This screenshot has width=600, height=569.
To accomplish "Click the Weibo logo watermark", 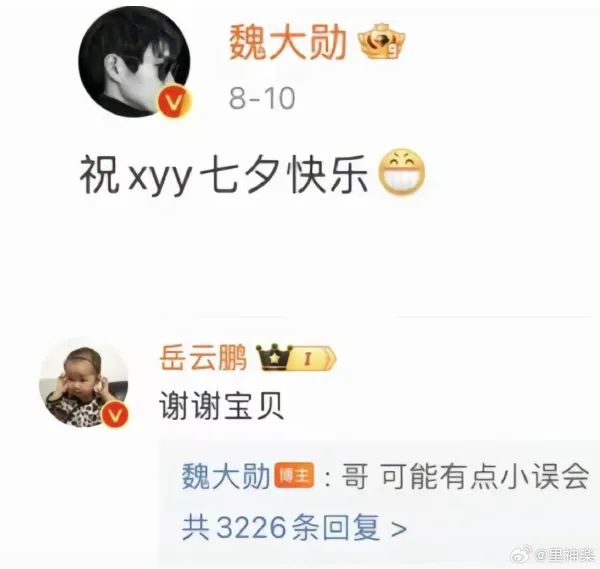I will pyautogui.click(x=522, y=555).
